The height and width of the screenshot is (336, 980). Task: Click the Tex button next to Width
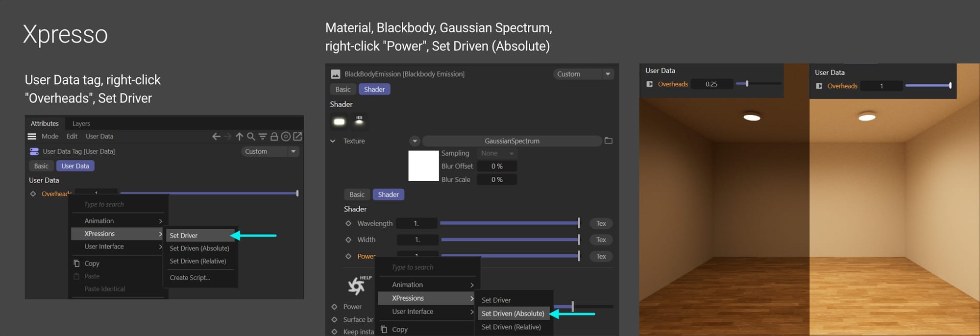click(601, 240)
